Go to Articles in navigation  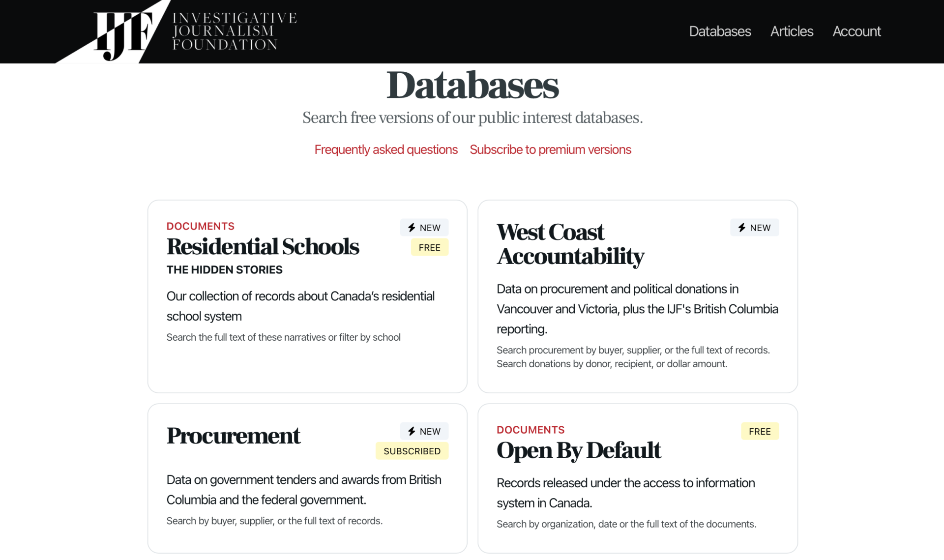coord(792,31)
